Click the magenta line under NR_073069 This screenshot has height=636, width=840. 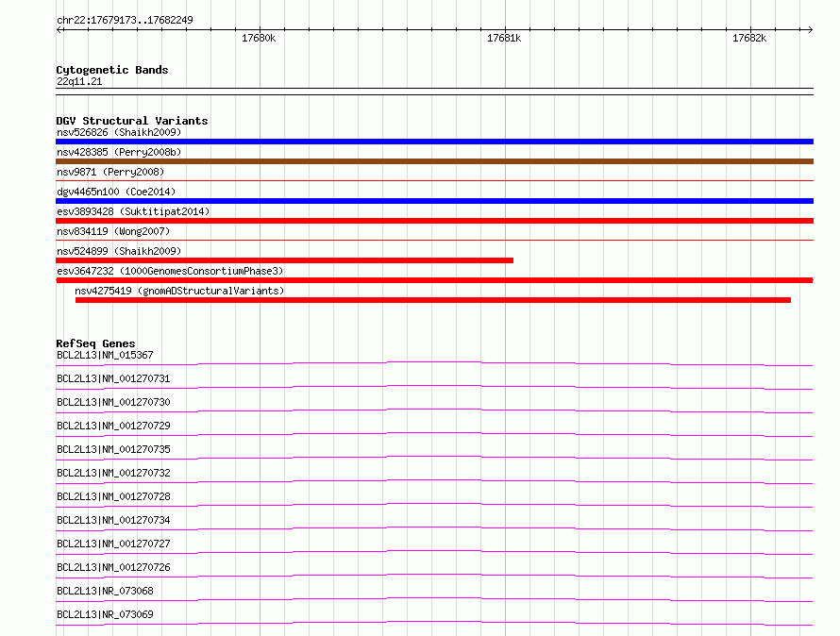click(434, 623)
